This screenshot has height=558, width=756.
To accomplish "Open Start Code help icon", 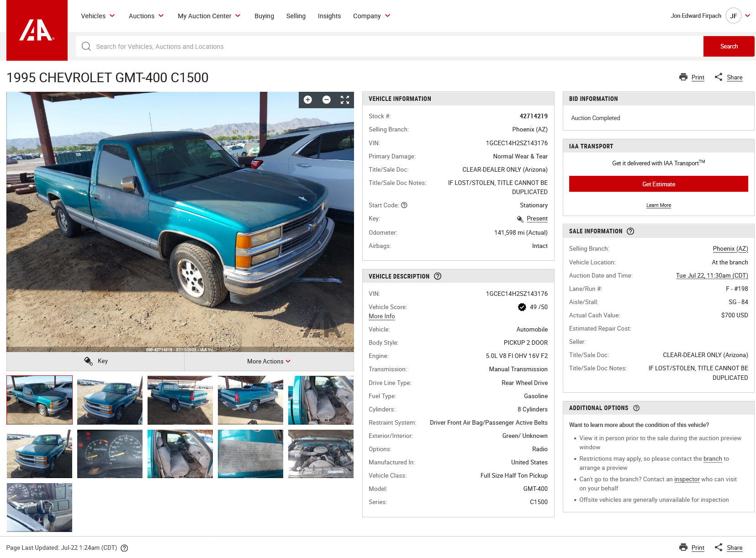I will [404, 205].
